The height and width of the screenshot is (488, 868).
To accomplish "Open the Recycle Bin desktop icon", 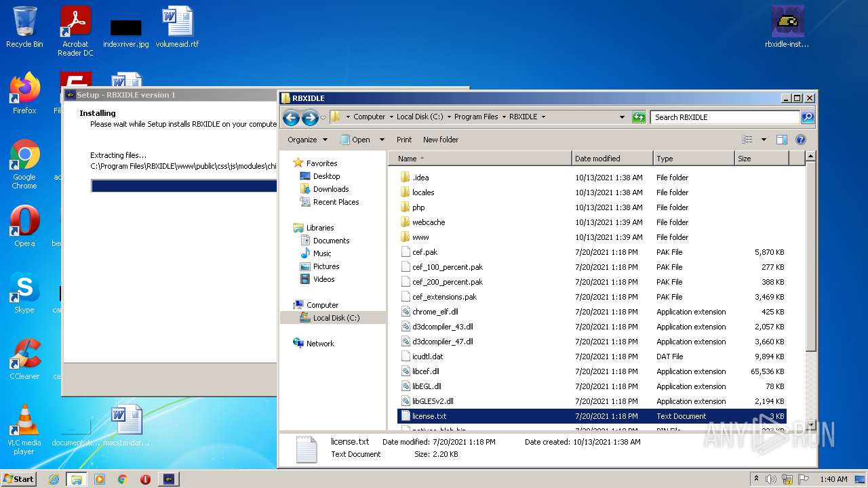I will [24, 27].
